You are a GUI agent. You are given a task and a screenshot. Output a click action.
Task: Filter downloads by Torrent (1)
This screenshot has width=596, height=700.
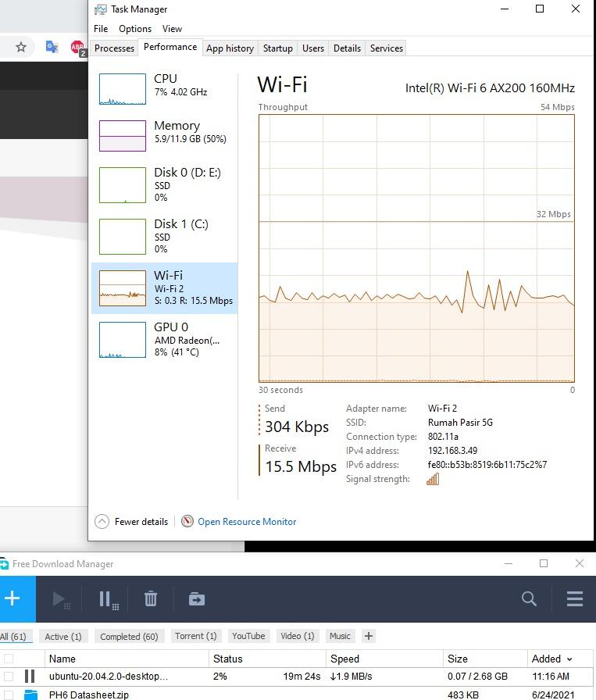point(195,636)
